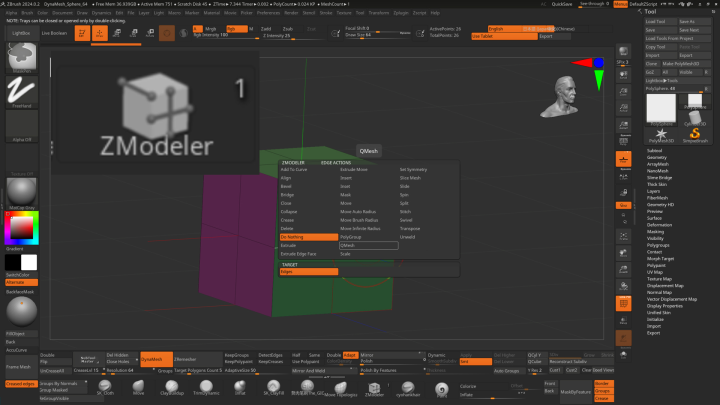Click the Load Tool button

click(x=658, y=20)
